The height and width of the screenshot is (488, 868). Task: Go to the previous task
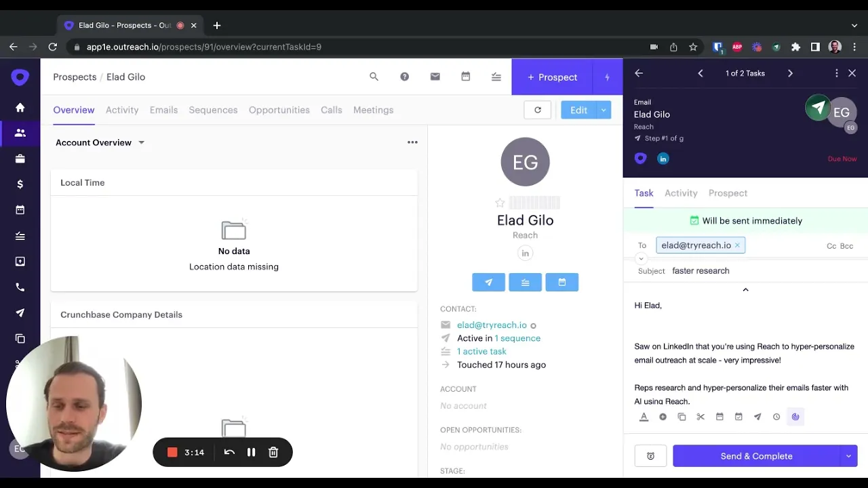701,73
